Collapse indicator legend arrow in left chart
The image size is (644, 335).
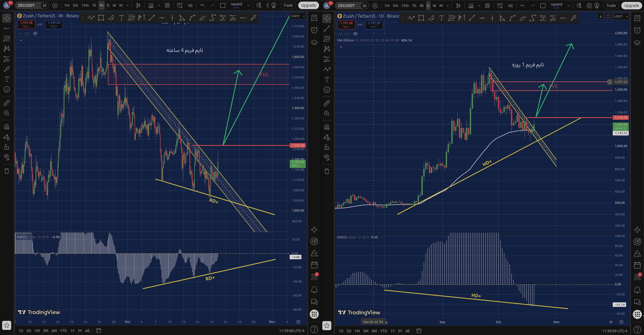(21, 40)
